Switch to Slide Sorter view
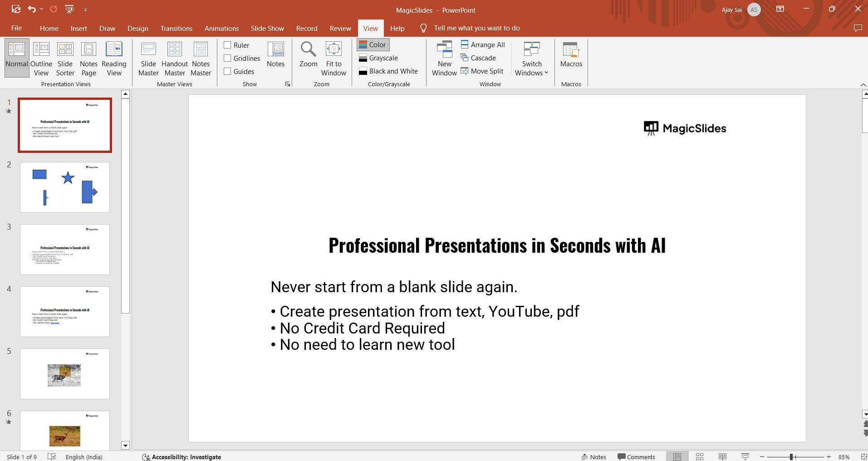This screenshot has height=461, width=868. tap(65, 58)
